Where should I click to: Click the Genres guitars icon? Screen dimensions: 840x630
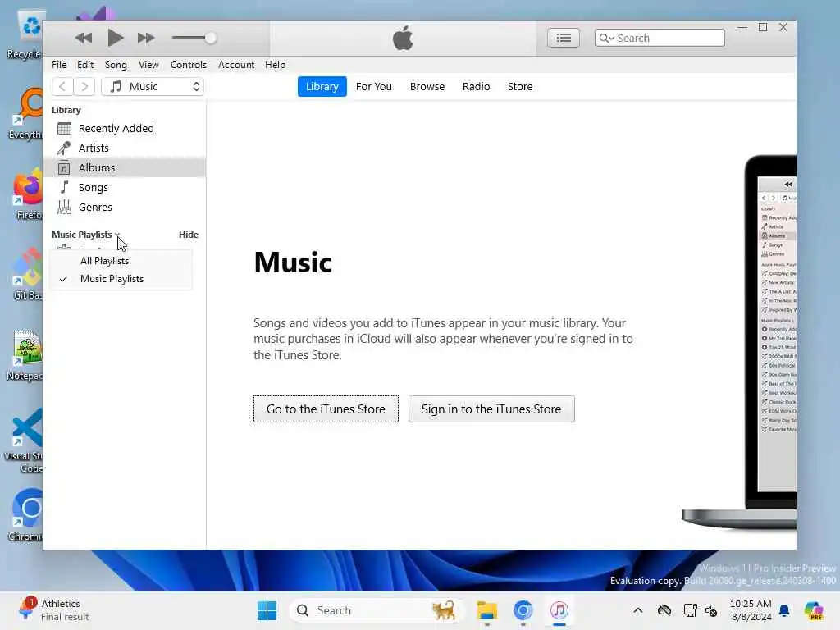click(x=64, y=207)
